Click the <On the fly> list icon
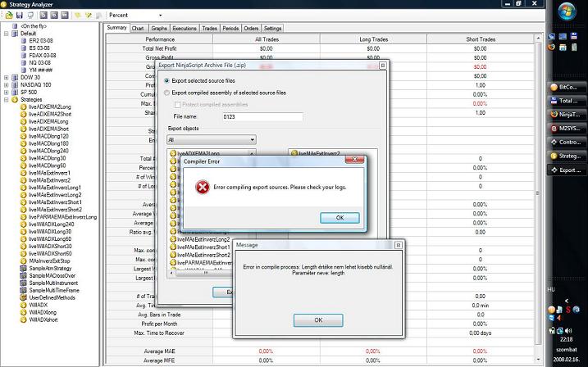This screenshot has width=588, height=367. coord(15,26)
